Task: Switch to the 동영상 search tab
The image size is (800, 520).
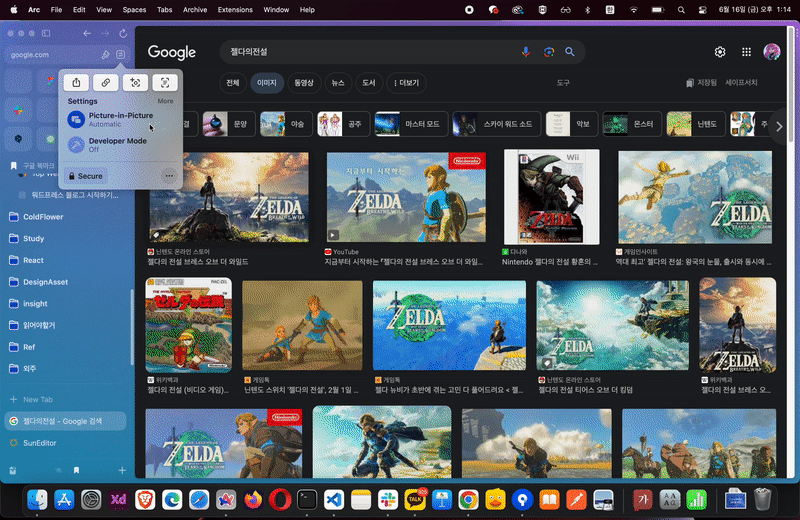Action: point(304,83)
